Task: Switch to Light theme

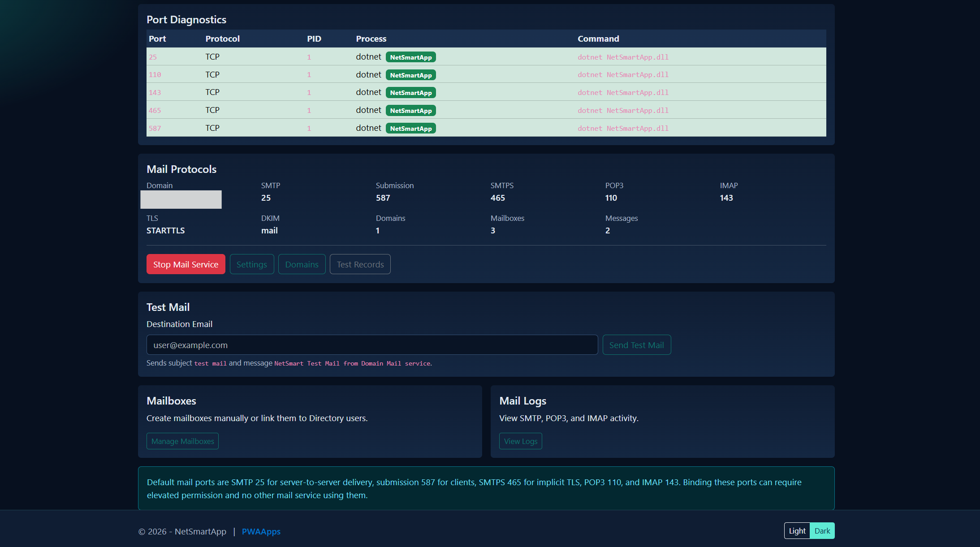Action: coord(797,531)
